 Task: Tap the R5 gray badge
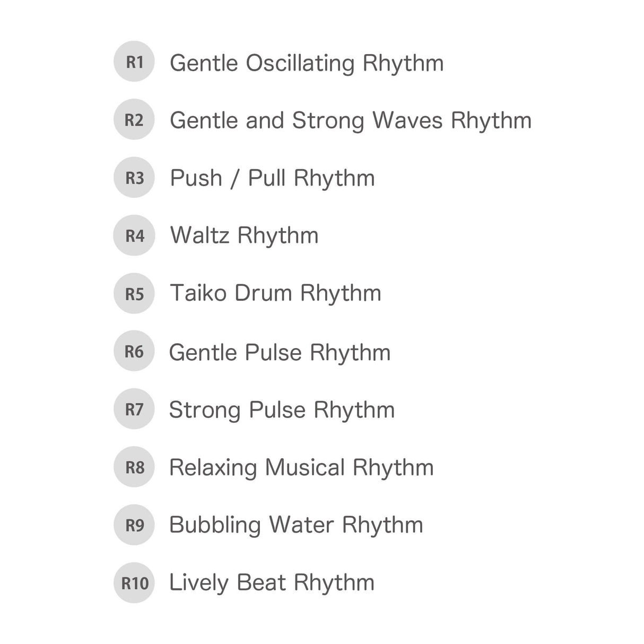coord(134,293)
